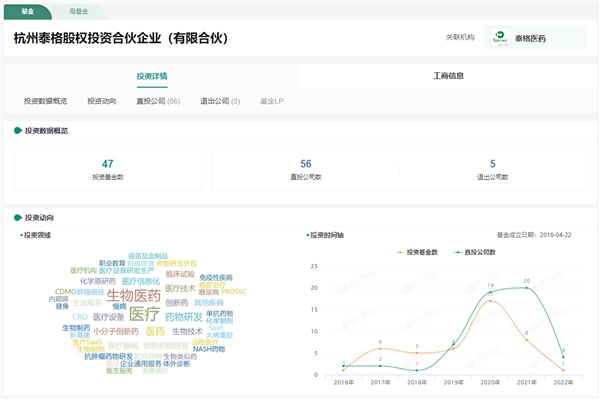This screenshot has height=400, width=600.
Task: Click the 医疗信息化 word in the cloud
Action: [x=141, y=281]
